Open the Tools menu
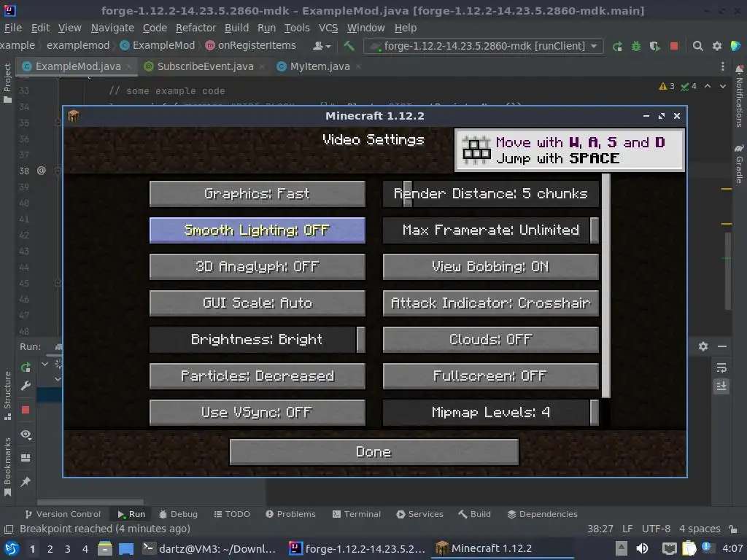The image size is (747, 560). click(x=297, y=28)
